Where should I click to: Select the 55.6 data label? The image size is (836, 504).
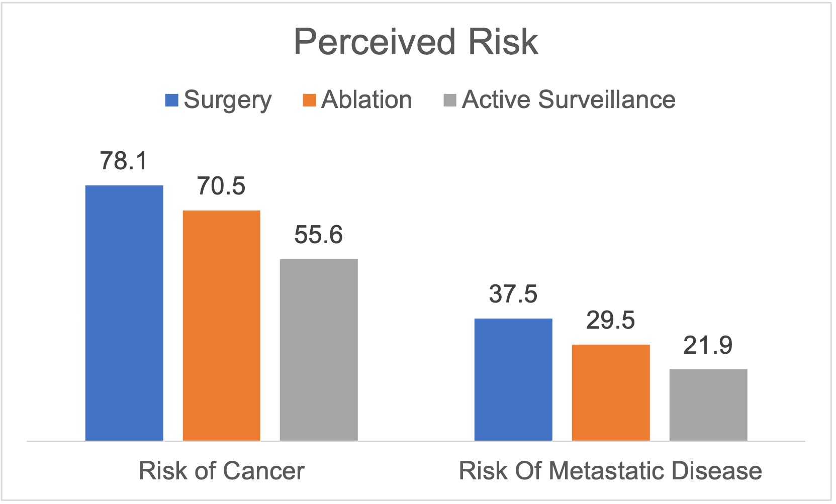(x=319, y=235)
